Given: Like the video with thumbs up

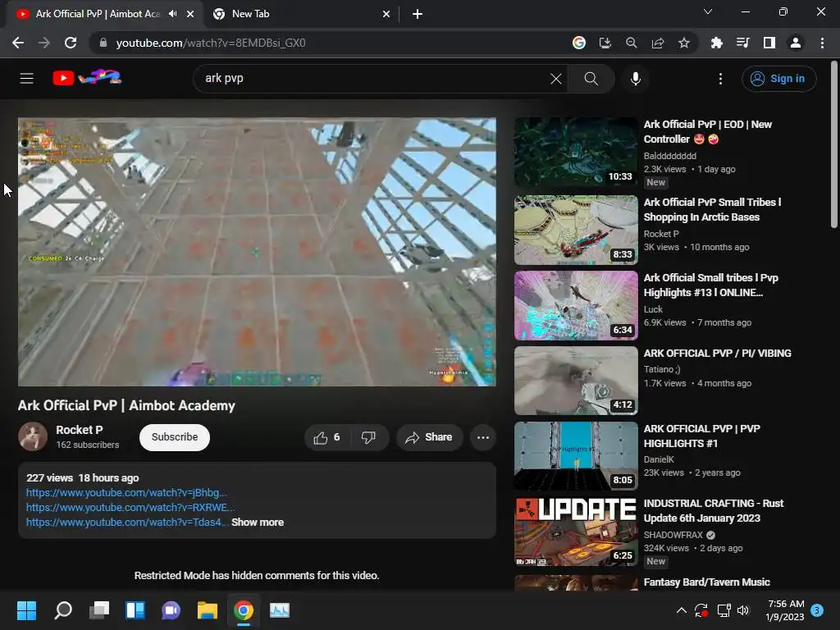Looking at the screenshot, I should pyautogui.click(x=326, y=438).
